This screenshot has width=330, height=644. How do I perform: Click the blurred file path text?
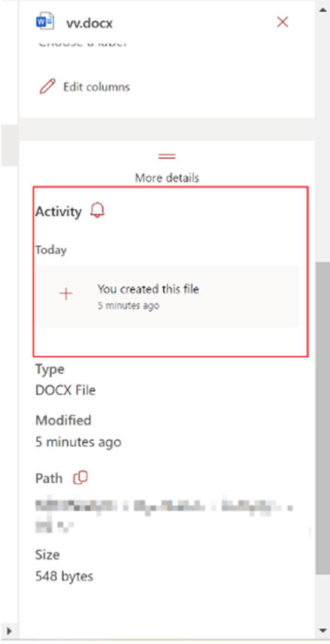(164, 515)
